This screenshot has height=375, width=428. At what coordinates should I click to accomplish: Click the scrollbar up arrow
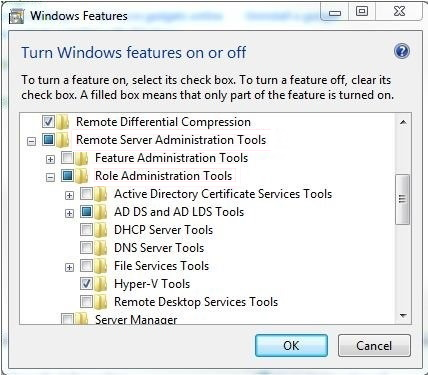point(403,123)
